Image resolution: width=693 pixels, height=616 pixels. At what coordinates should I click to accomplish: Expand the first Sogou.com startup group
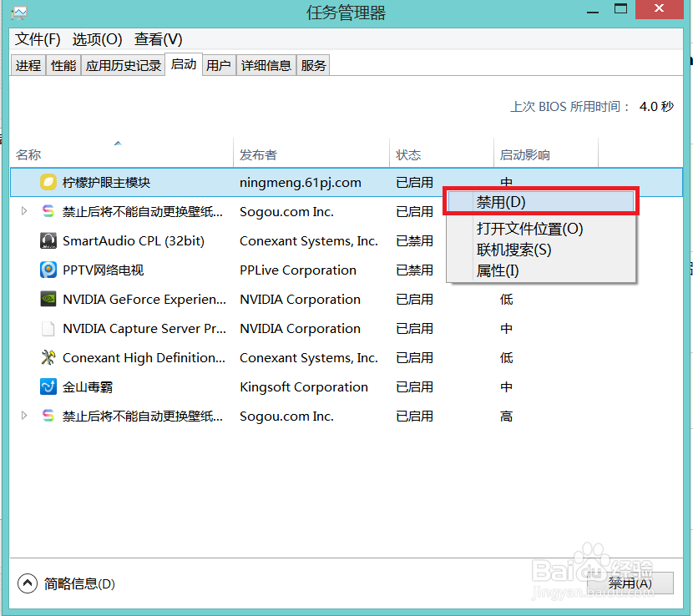[24, 211]
